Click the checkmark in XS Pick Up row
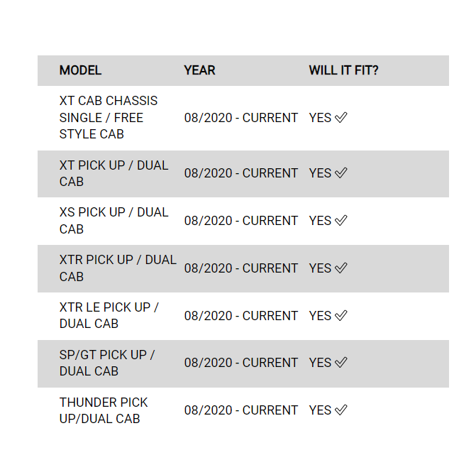Viewport: 476px width, 460px height. pyautogui.click(x=341, y=221)
